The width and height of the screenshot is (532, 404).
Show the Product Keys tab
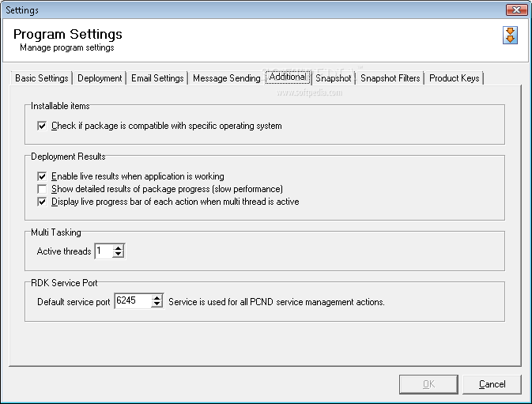pos(455,78)
